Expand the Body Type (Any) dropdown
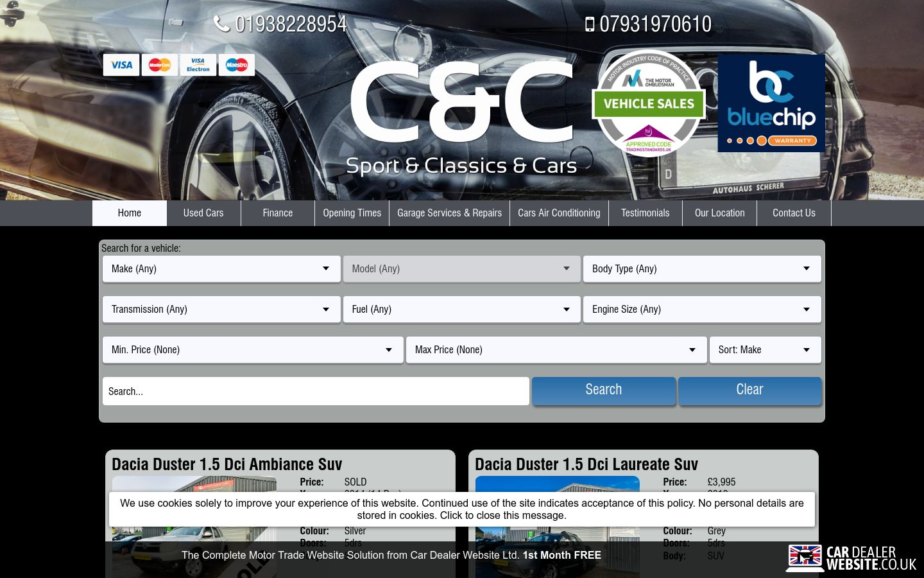The height and width of the screenshot is (578, 924). click(x=702, y=269)
